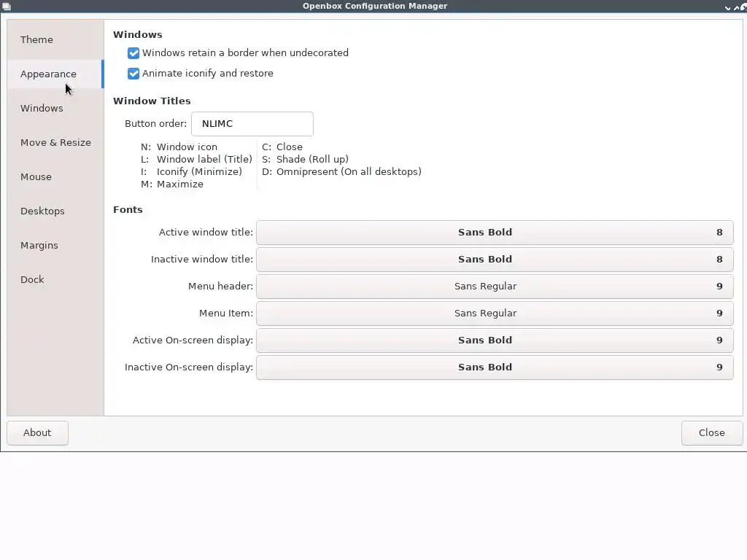
Task: Click the 'L: Window label (Title)' legend text
Action: (196, 159)
